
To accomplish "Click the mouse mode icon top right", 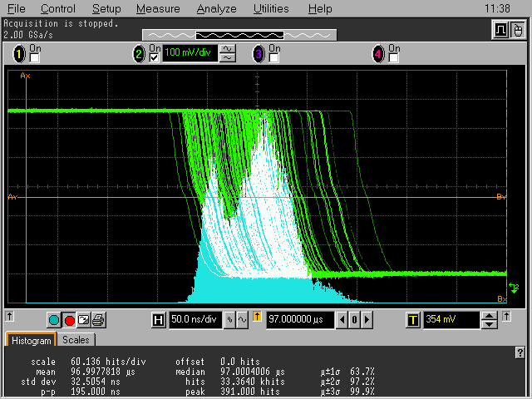I will [517, 31].
